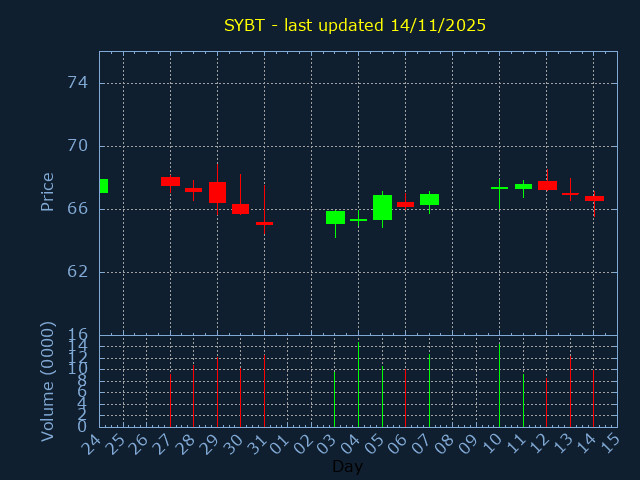Click the 66 price tick label
The image size is (640, 480).
(x=78, y=209)
